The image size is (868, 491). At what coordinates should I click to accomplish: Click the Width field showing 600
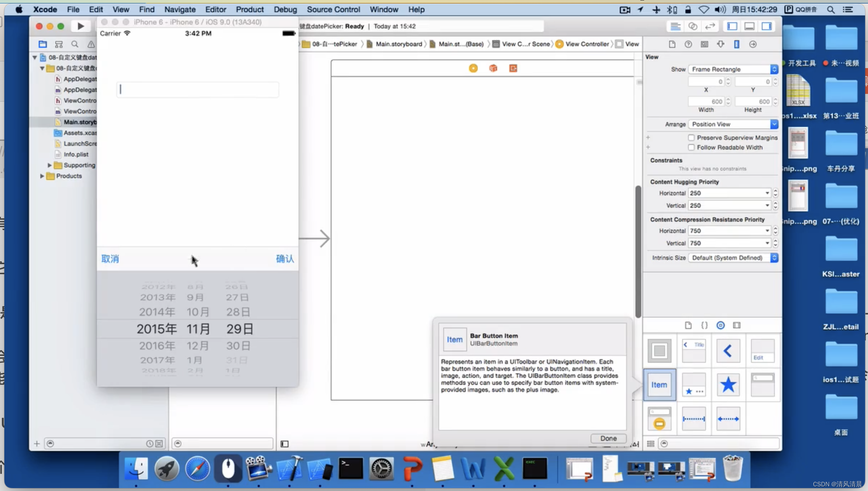[706, 101]
